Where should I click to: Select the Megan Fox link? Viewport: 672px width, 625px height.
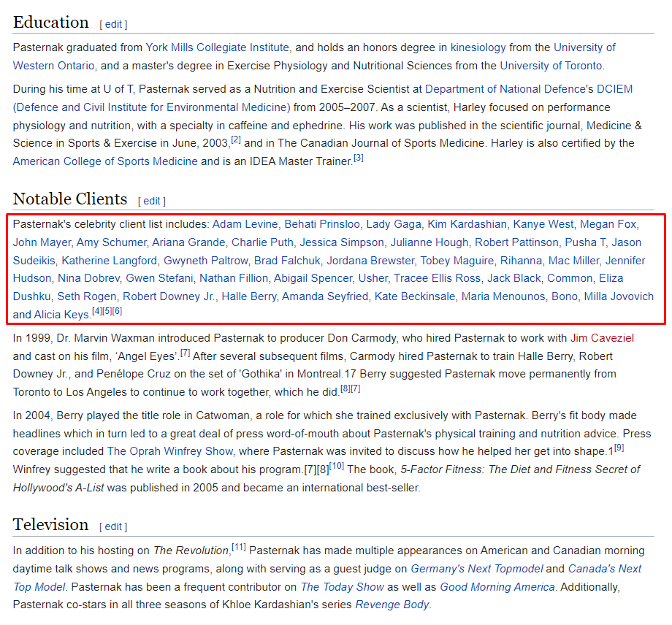tap(608, 224)
